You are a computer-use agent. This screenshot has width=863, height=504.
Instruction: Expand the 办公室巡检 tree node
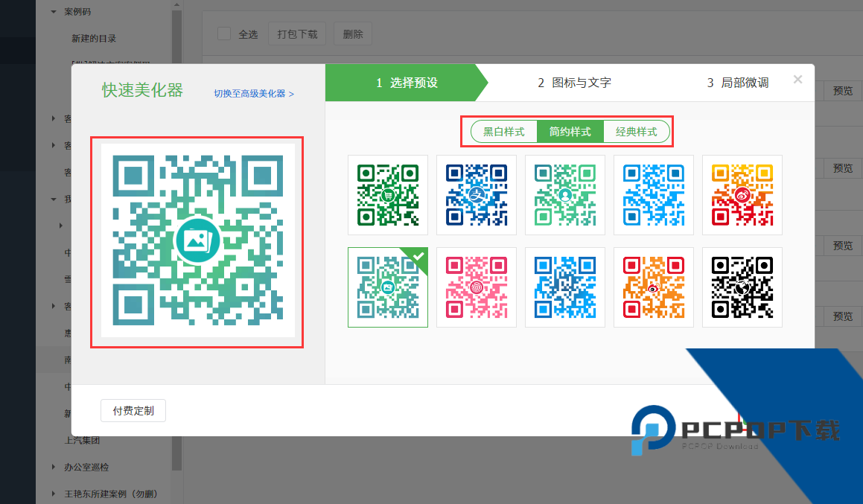click(54, 467)
